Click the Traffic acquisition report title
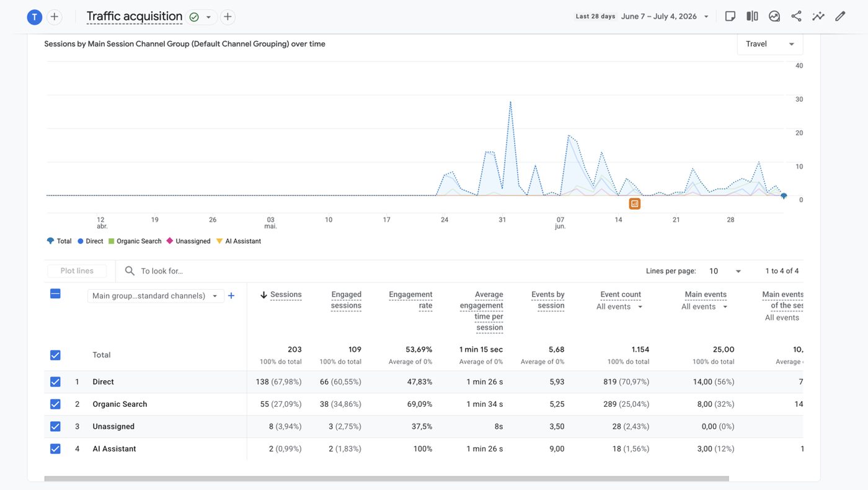This screenshot has width=868, height=490. tap(135, 17)
